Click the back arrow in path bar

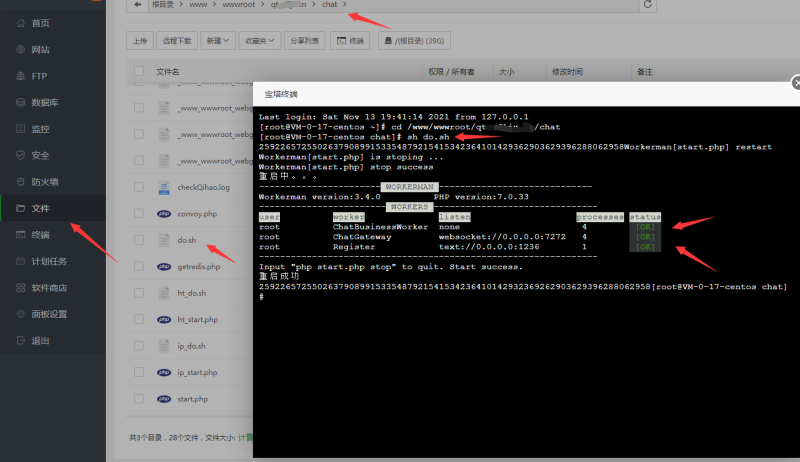pyautogui.click(x=137, y=5)
